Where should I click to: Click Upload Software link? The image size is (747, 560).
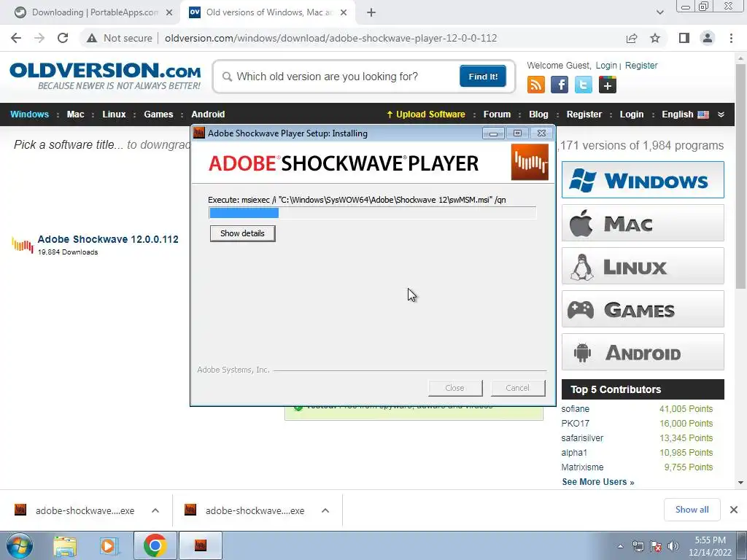(x=426, y=114)
